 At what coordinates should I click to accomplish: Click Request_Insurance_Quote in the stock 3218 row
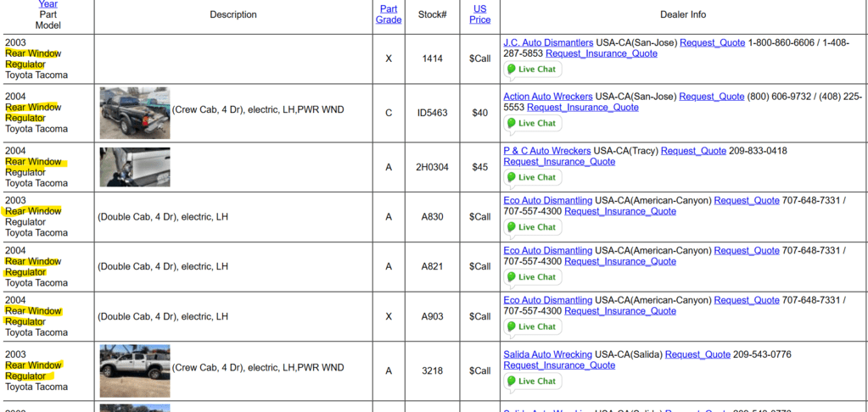click(559, 365)
